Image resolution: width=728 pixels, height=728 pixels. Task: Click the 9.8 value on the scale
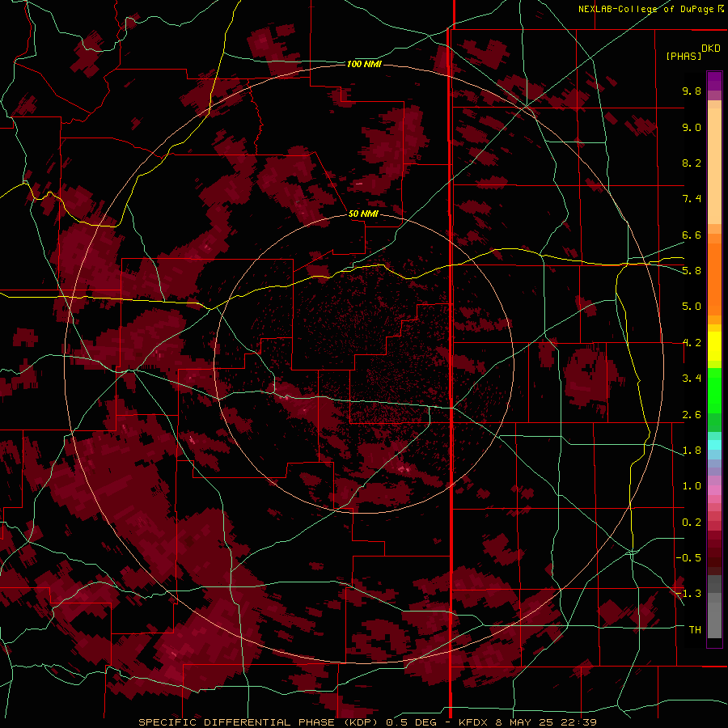pos(692,91)
